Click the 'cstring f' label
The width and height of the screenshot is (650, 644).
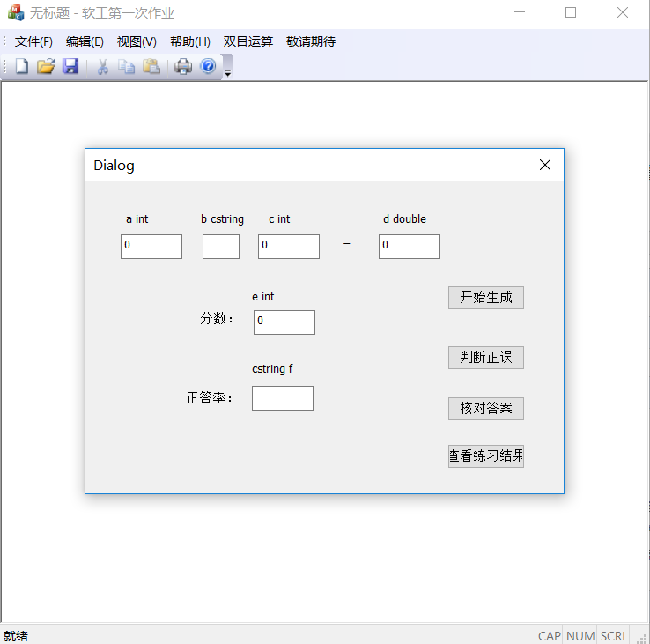pos(272,368)
